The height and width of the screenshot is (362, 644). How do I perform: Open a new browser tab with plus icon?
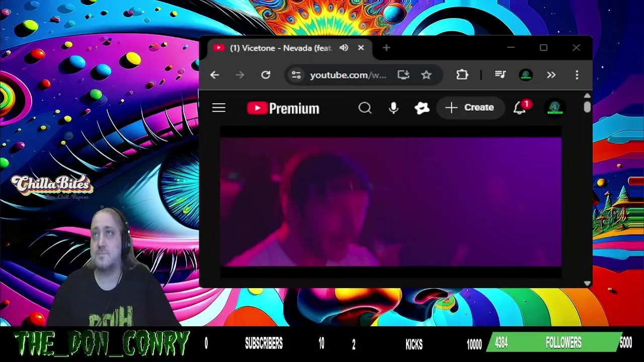(386, 48)
